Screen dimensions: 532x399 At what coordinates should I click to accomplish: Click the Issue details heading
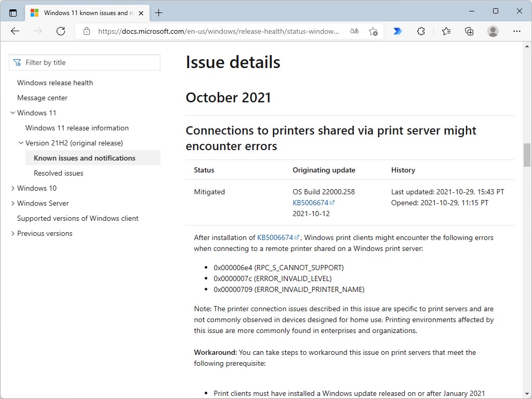coord(233,62)
